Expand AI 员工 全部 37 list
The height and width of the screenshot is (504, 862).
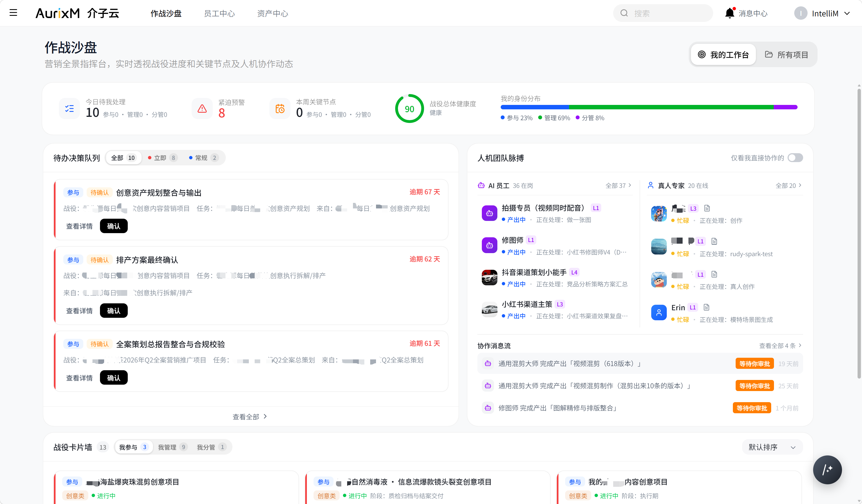click(618, 185)
